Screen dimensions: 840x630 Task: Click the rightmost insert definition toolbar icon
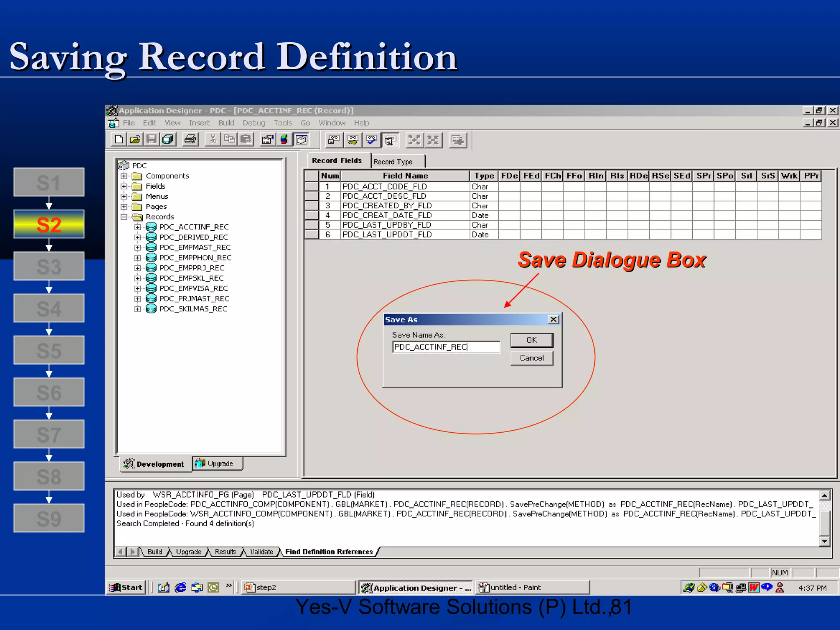457,140
